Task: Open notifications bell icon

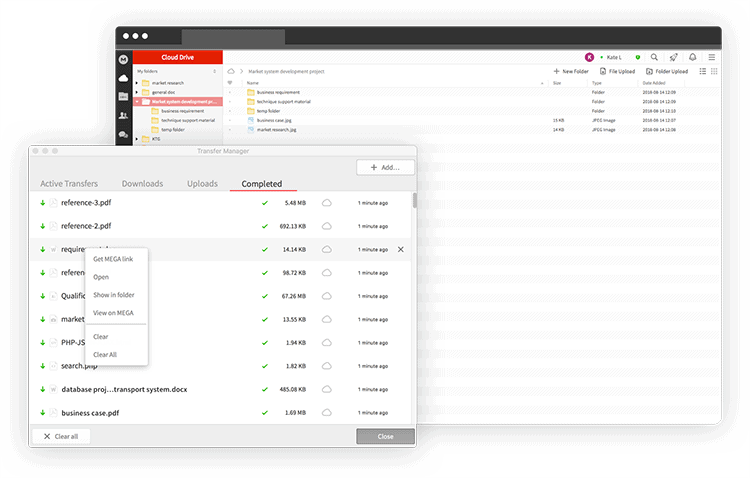Action: (693, 57)
